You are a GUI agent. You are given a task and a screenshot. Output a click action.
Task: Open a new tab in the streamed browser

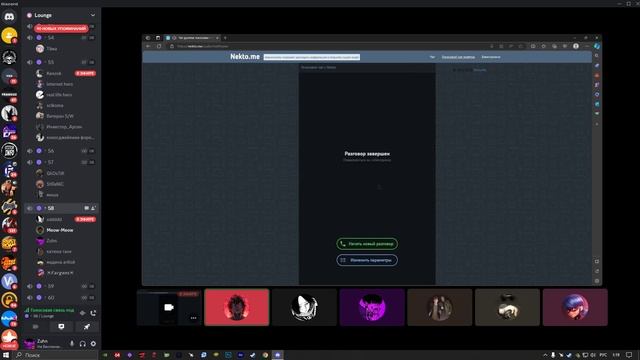225,38
